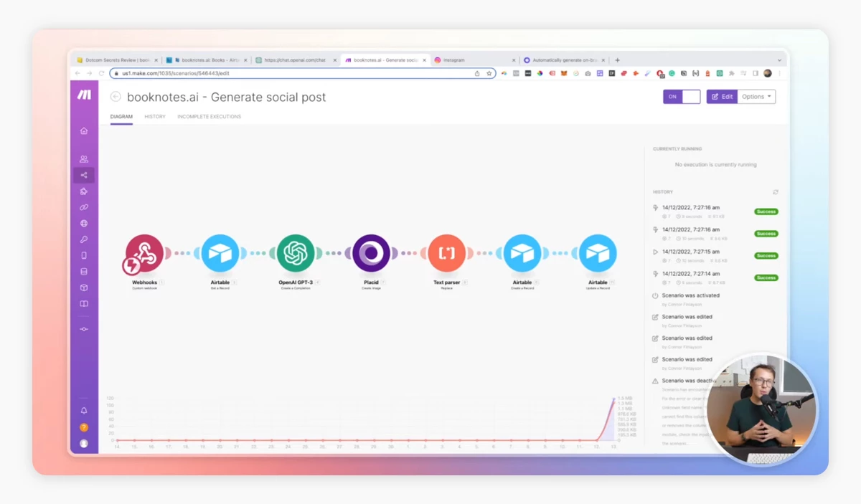Open Keys in the sidebar
The width and height of the screenshot is (861, 504).
point(84,239)
